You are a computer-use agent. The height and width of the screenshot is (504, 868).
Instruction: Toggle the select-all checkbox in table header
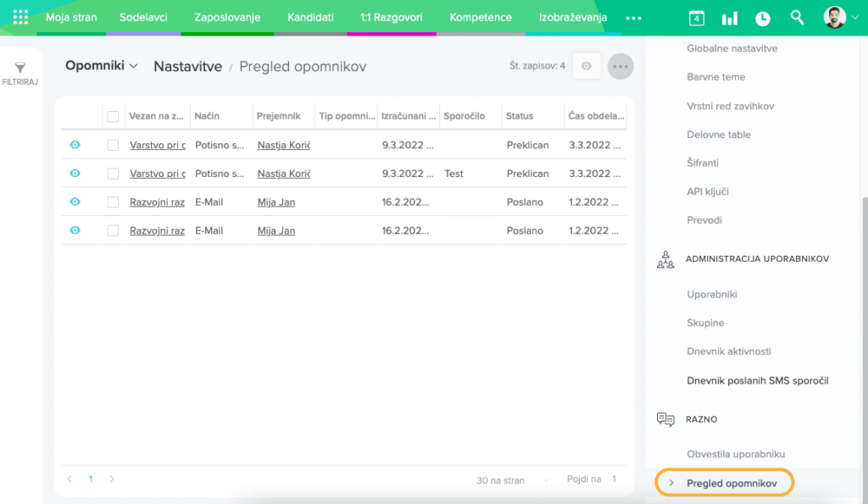(x=113, y=116)
